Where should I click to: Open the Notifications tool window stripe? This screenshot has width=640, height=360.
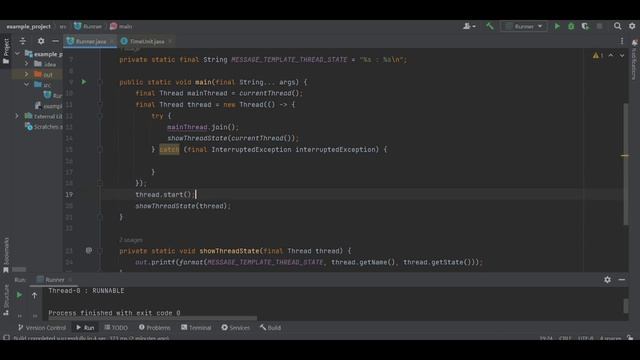click(634, 59)
